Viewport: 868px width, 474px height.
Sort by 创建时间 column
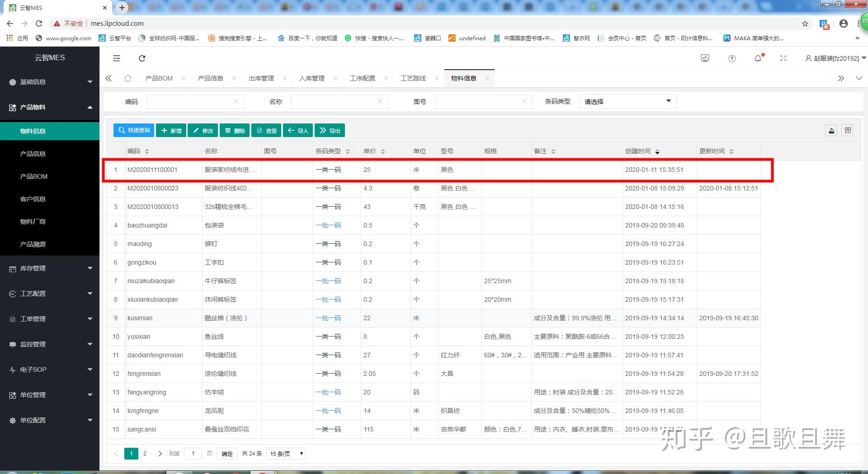click(x=657, y=152)
